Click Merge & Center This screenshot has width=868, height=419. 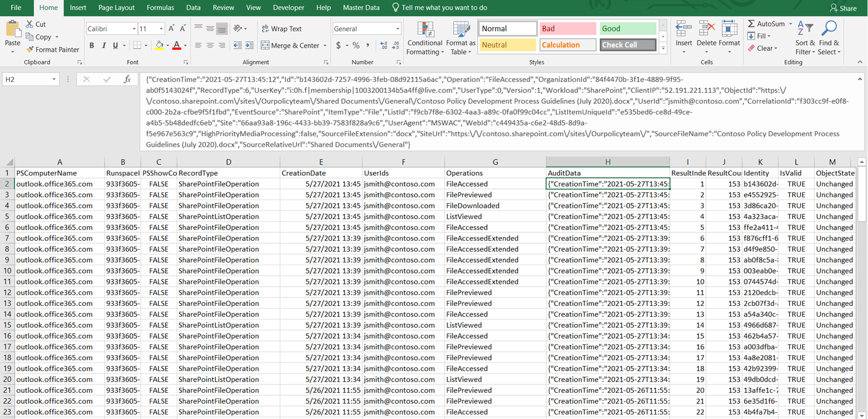tap(290, 45)
